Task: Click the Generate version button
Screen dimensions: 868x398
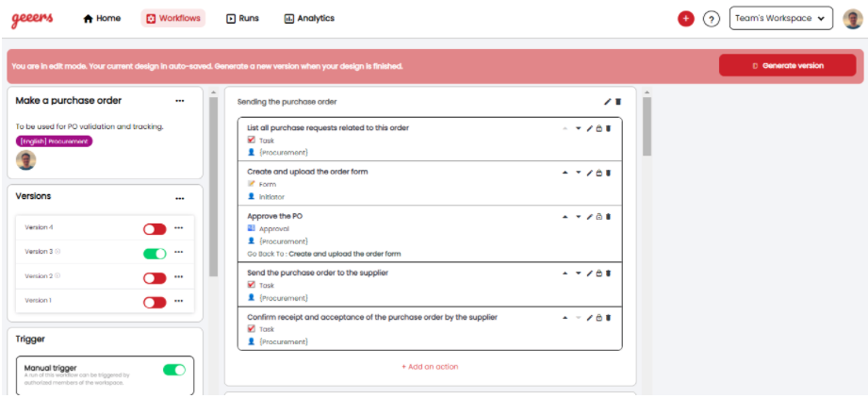Action: [787, 65]
